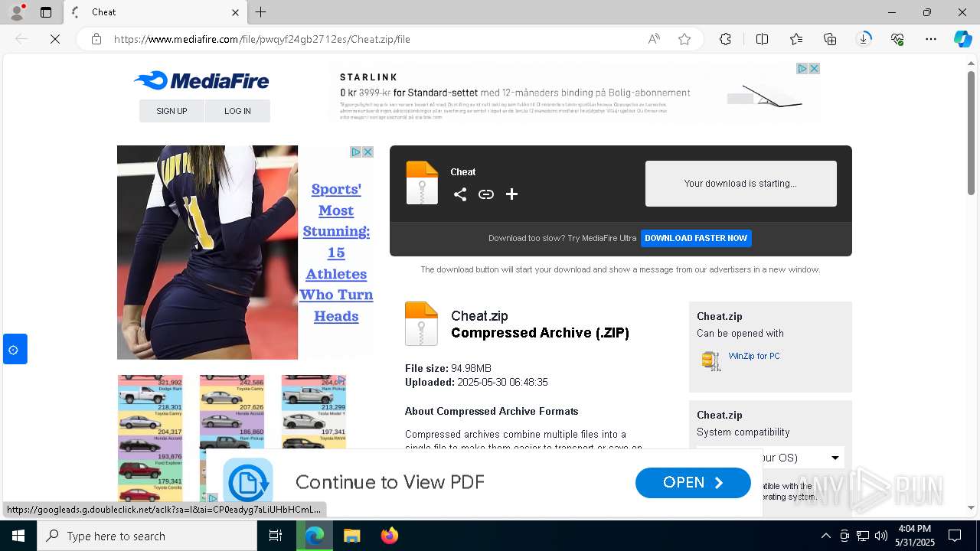Click the Starlink banner advertisement
The width and height of the screenshot is (980, 551).
click(574, 93)
